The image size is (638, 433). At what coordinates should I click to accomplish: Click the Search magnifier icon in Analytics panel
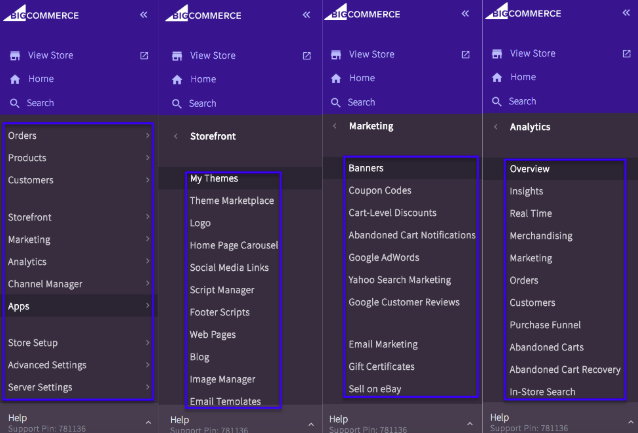pyautogui.click(x=496, y=101)
